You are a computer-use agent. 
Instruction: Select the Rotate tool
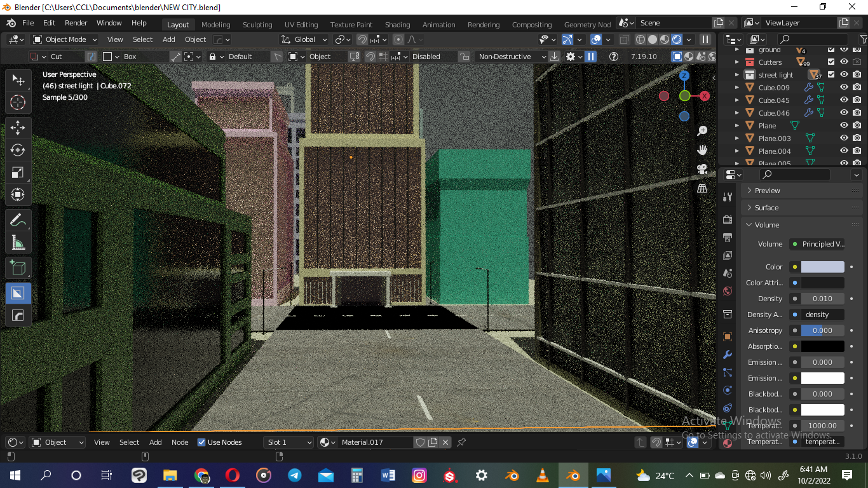tap(18, 150)
